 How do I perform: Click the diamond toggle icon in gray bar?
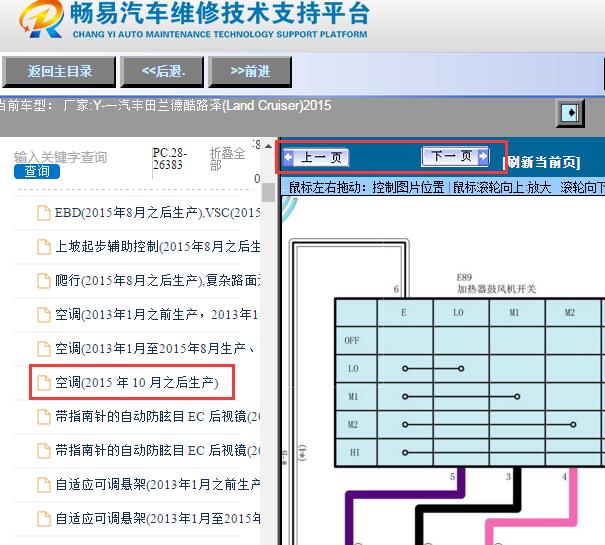(570, 113)
